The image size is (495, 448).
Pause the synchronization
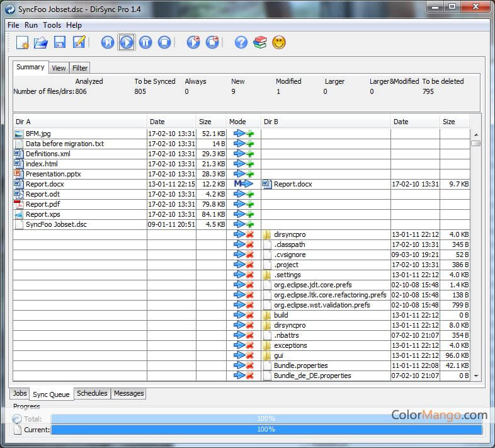point(145,42)
